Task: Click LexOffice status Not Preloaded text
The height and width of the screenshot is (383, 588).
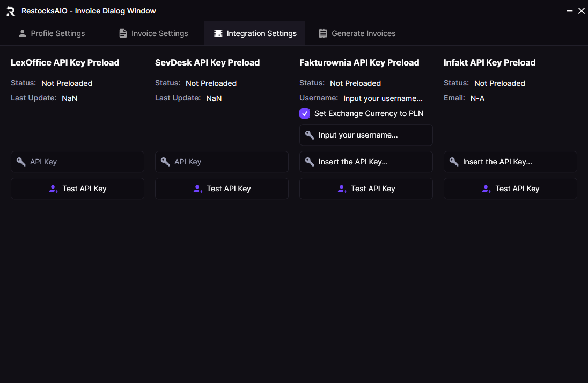Action: tap(67, 83)
